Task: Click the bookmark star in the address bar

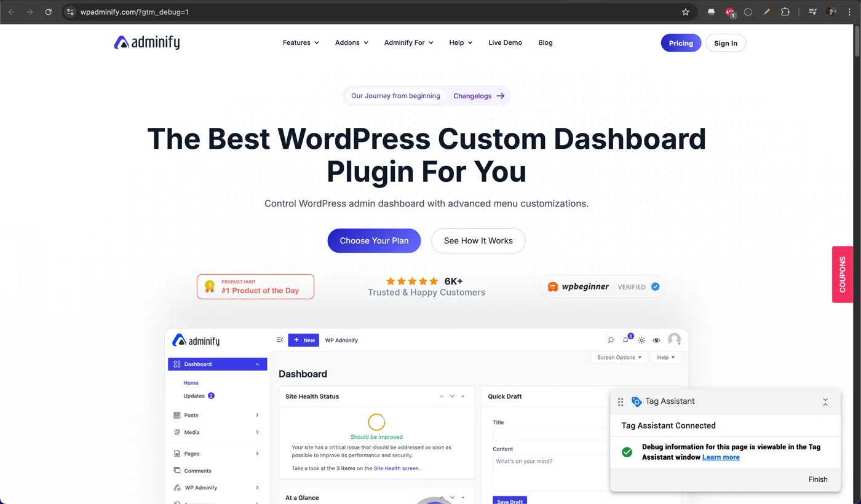Action: click(x=685, y=12)
